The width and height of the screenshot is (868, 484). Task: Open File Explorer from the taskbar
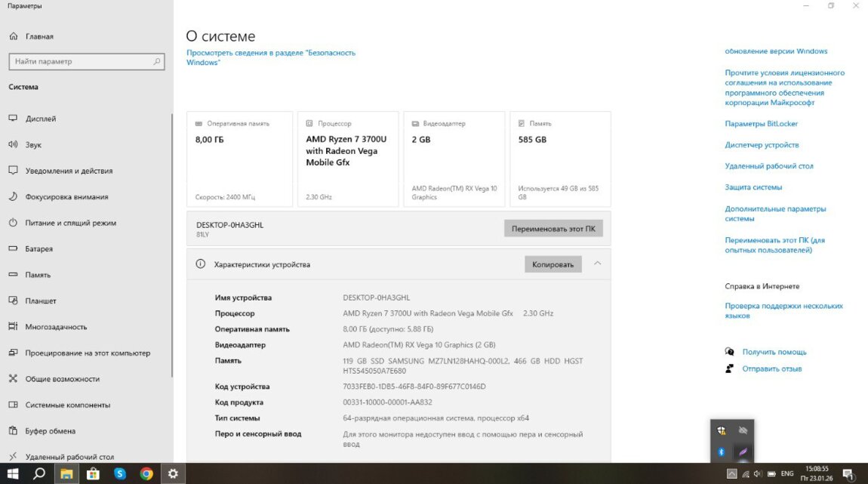66,473
